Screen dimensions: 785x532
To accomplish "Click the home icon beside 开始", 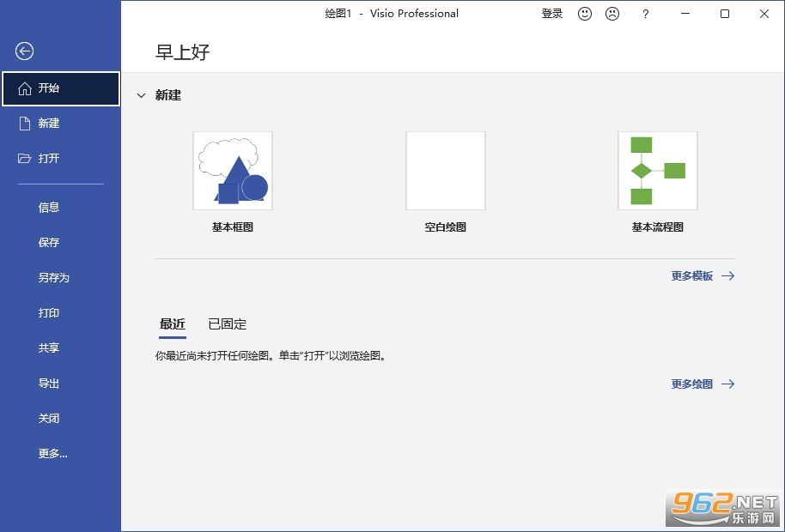I will [x=25, y=88].
